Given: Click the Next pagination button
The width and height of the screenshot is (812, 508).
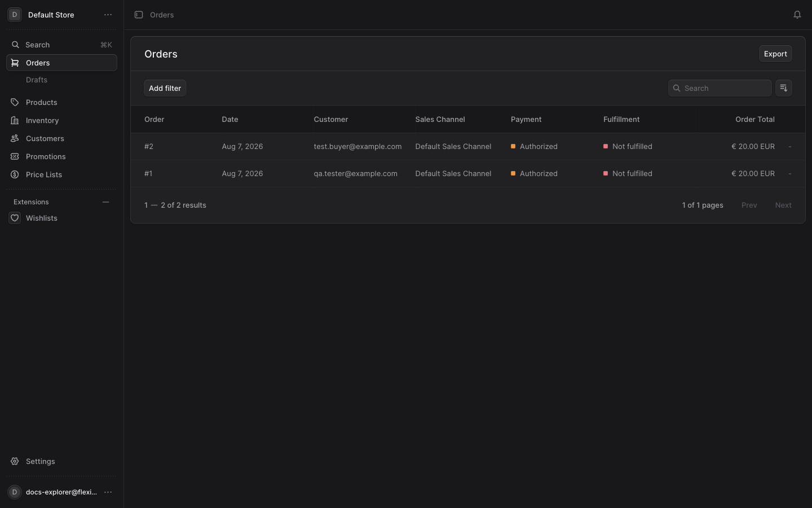Looking at the screenshot, I should click(783, 205).
